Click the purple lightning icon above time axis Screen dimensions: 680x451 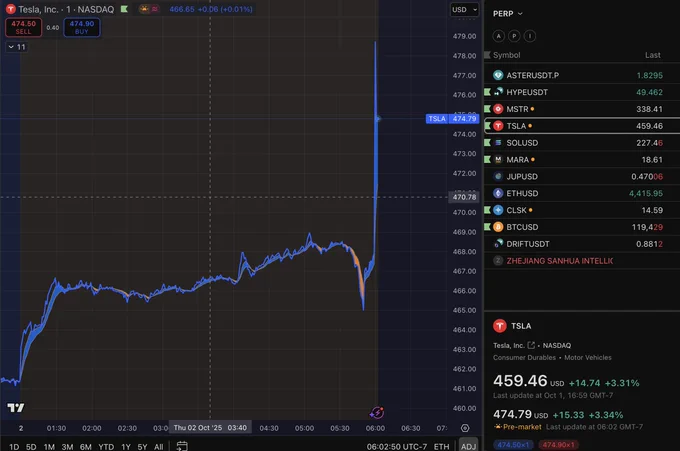(376, 412)
